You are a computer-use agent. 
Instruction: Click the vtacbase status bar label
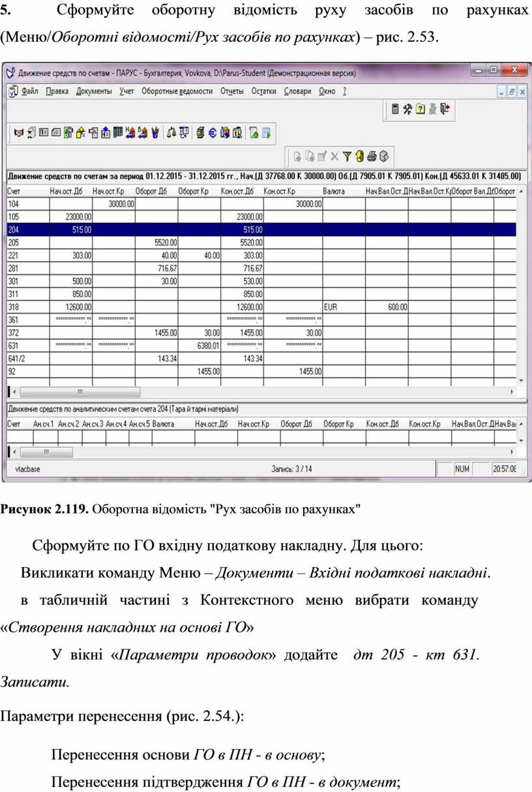click(26, 469)
